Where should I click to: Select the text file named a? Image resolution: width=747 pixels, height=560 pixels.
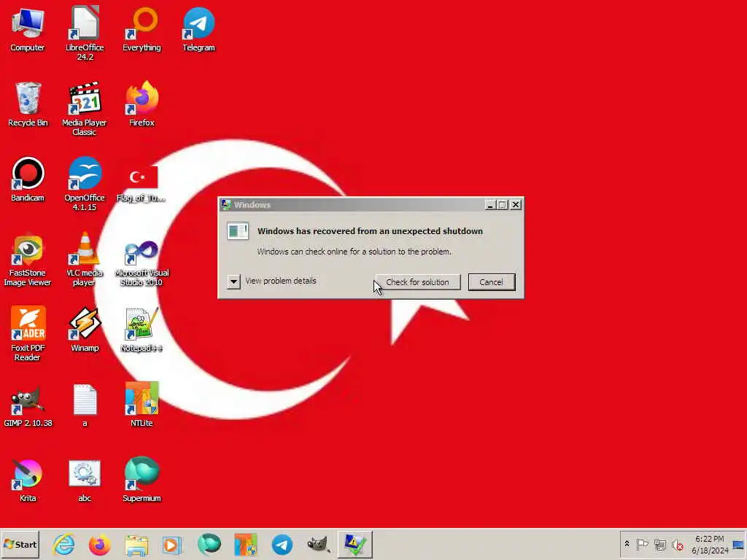(x=85, y=405)
